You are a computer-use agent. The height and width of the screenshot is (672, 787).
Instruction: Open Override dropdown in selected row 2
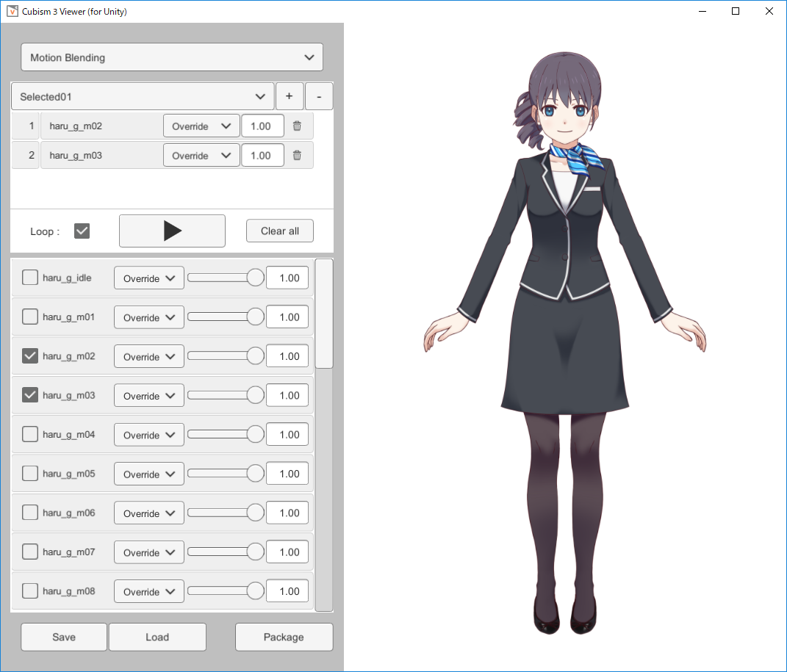tap(201, 156)
